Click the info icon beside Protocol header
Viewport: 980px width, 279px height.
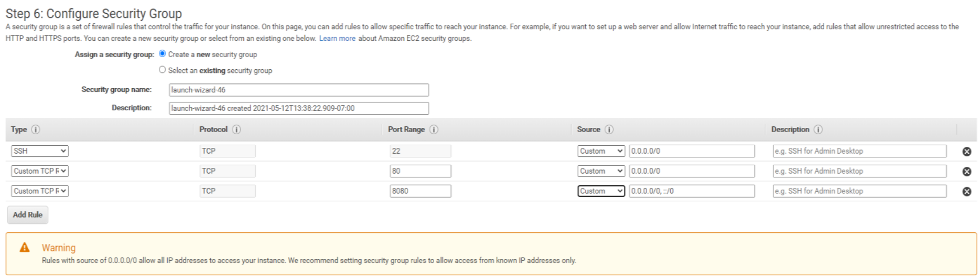(236, 130)
